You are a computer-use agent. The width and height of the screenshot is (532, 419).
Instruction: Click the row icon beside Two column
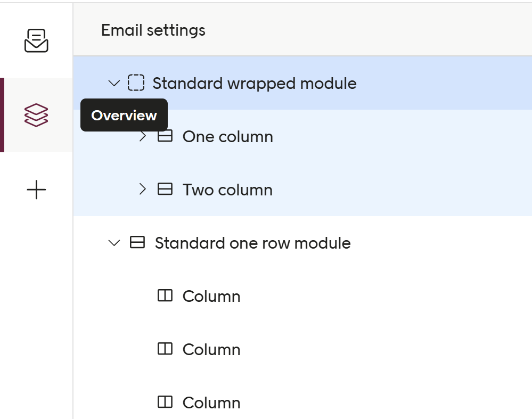pos(164,189)
